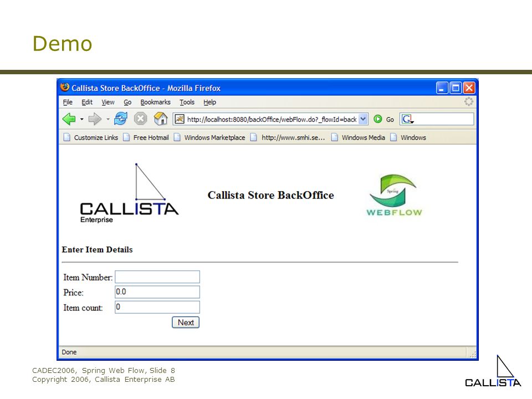This screenshot has width=532, height=399.
Task: Click the Callista Store BackOffice heading
Action: [271, 195]
